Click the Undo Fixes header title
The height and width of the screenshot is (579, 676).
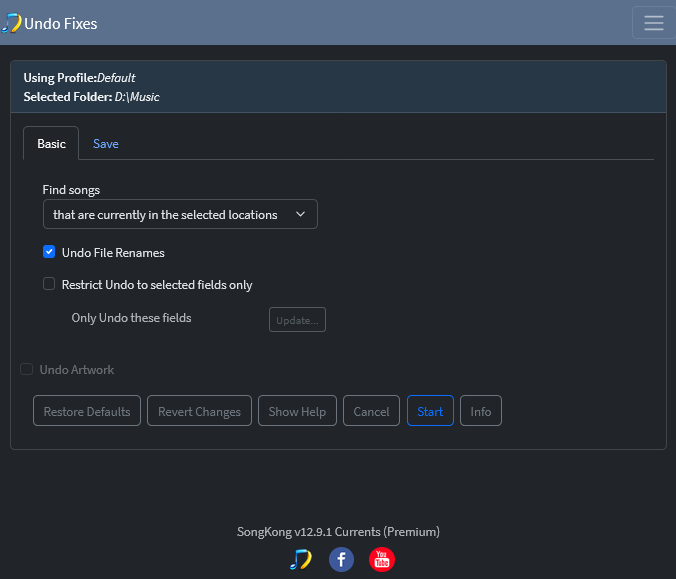coord(61,23)
